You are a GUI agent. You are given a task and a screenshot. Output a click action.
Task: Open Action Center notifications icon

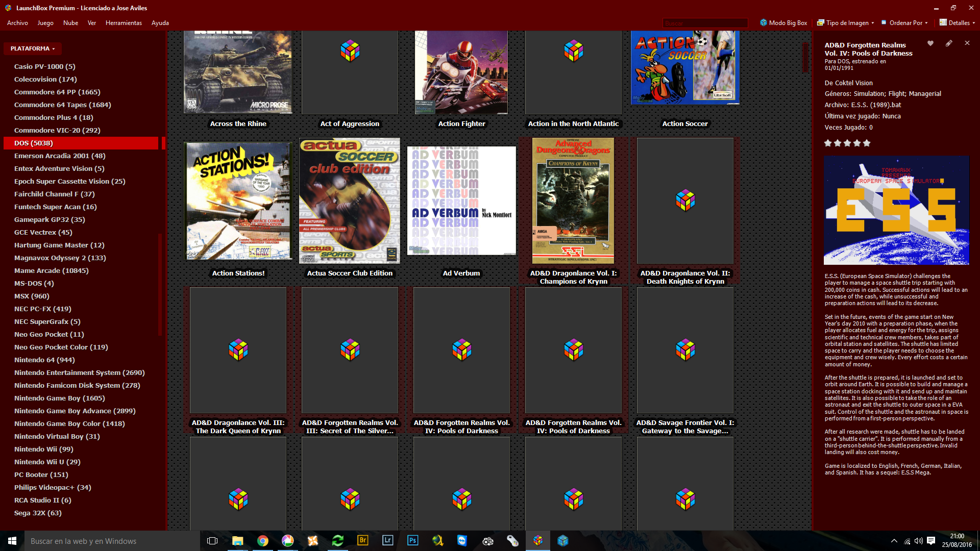click(931, 541)
